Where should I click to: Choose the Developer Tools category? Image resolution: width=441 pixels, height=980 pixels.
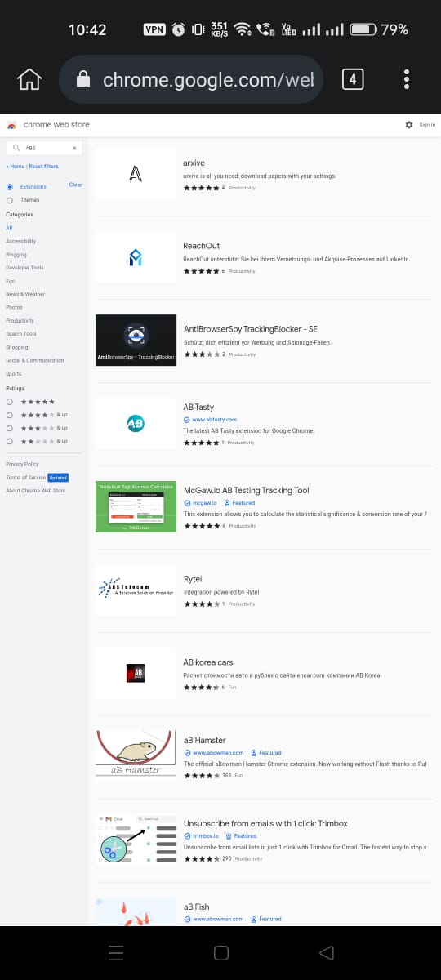(x=24, y=268)
